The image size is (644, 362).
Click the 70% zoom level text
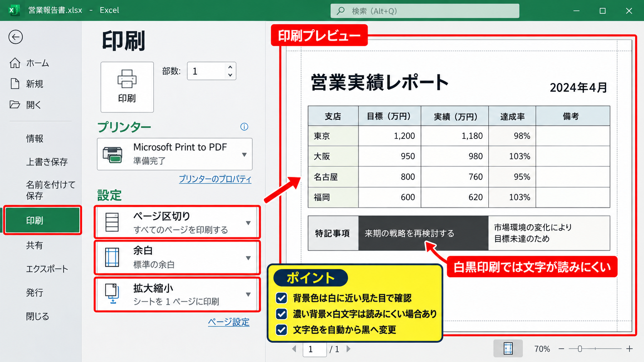click(542, 349)
